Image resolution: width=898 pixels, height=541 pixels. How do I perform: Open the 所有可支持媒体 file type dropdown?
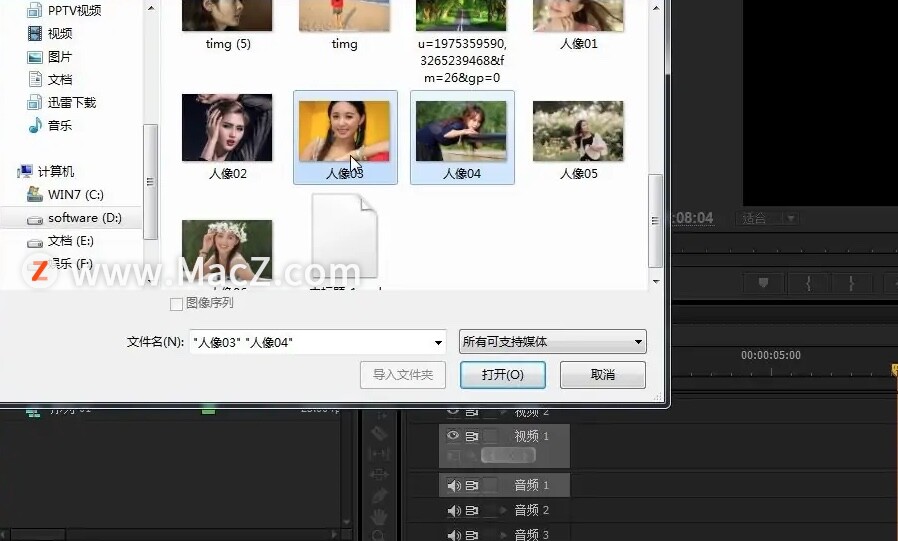553,342
